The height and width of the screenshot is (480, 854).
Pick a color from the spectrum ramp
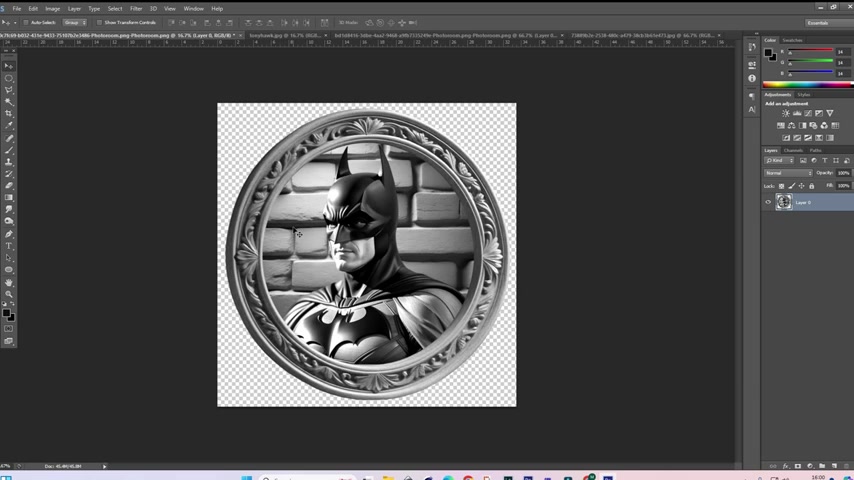(808, 84)
